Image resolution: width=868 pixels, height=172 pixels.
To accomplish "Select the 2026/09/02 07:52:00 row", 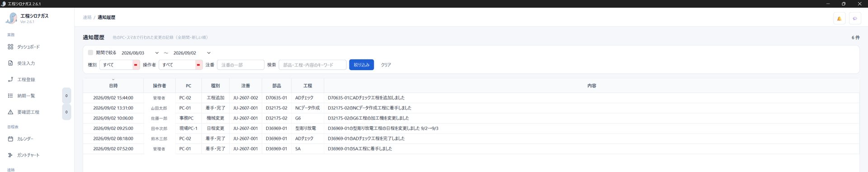I will coord(471,149).
